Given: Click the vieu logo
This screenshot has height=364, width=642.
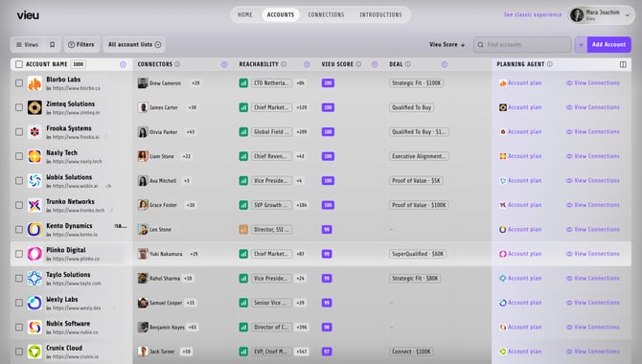Looking at the screenshot, I should pos(28,15).
